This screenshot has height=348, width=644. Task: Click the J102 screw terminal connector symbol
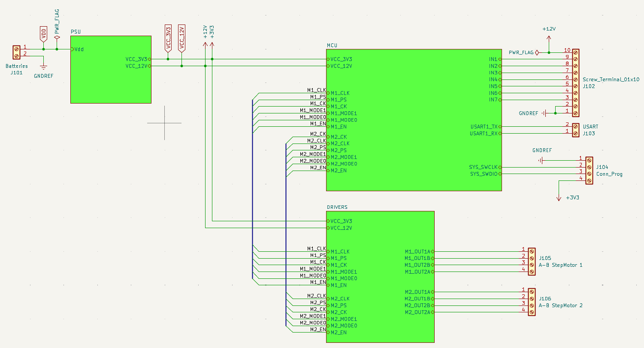(575, 82)
